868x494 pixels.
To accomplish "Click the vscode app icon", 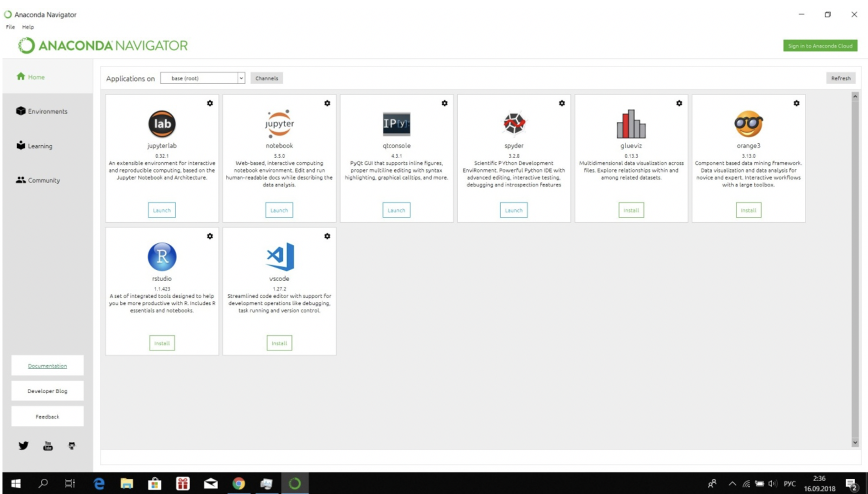I will click(280, 256).
